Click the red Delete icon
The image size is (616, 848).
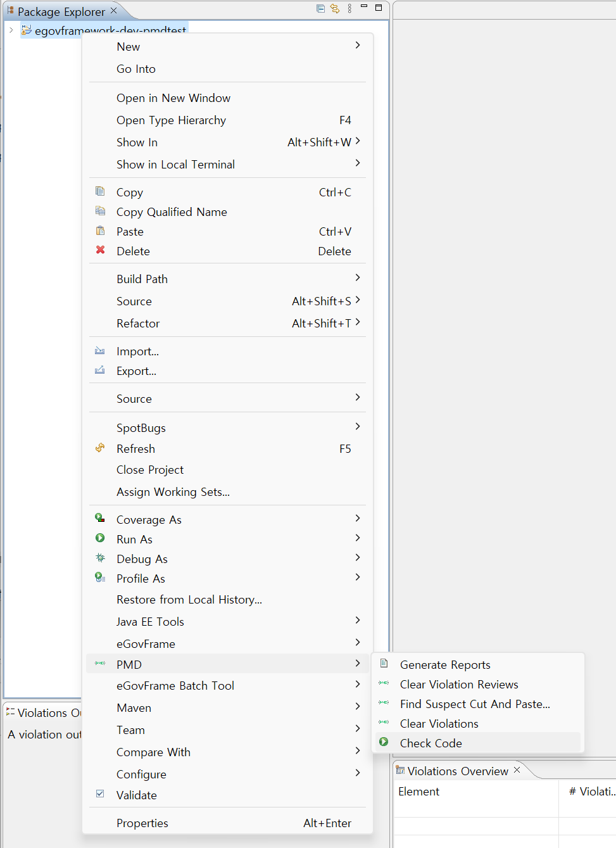pos(100,250)
